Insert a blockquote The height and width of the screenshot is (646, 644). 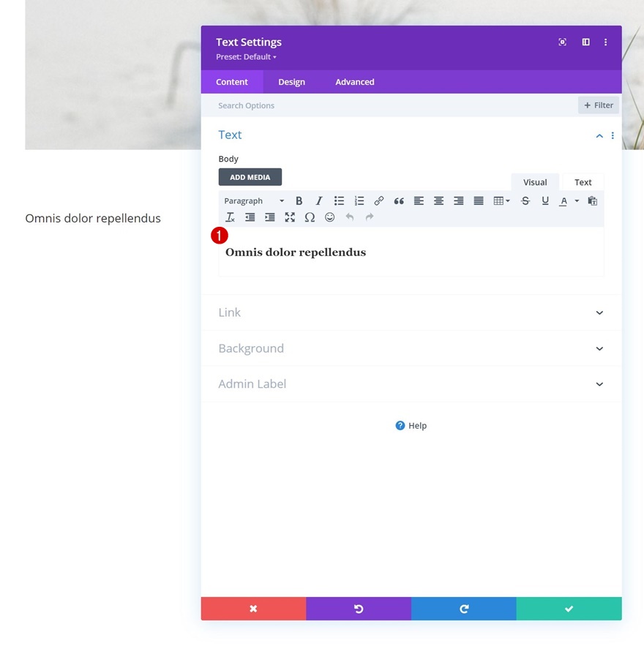coord(399,201)
